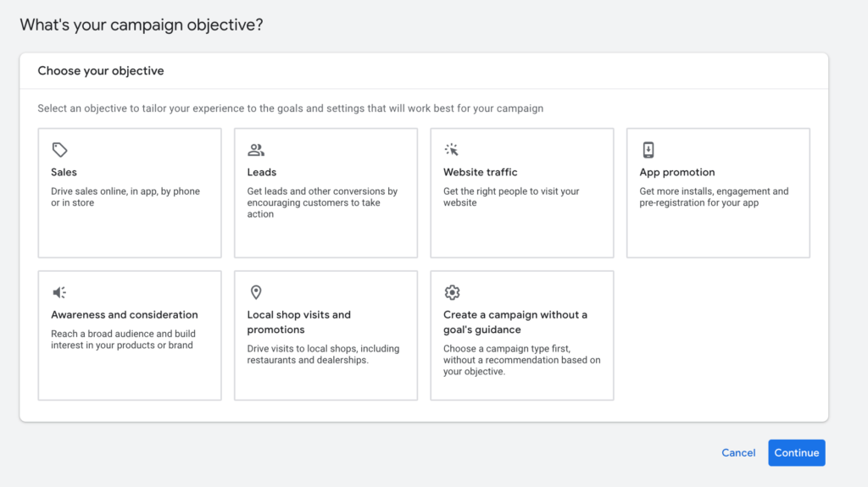The width and height of the screenshot is (868, 487).
Task: Click the Sales price tag icon
Action: pyautogui.click(x=60, y=149)
